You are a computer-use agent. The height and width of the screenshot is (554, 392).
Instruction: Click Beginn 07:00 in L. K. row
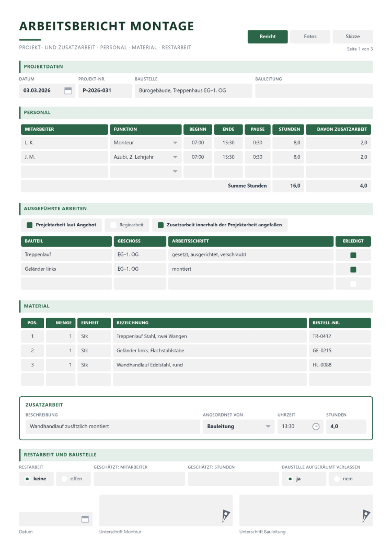click(x=198, y=143)
